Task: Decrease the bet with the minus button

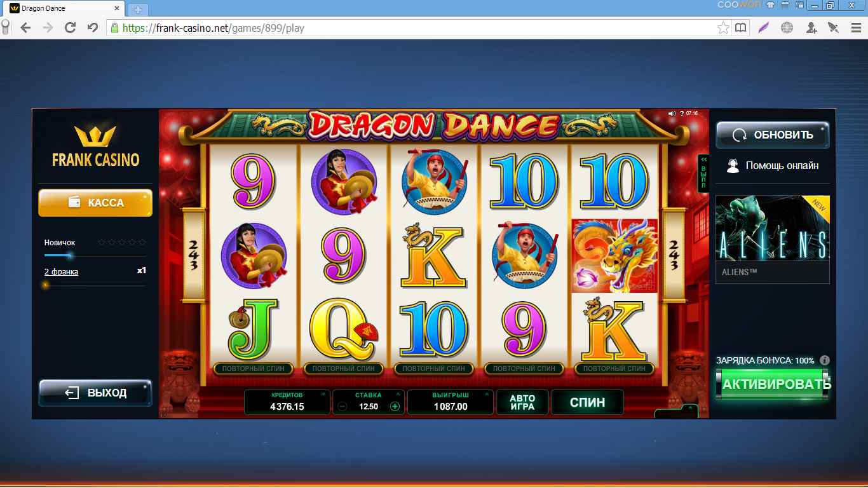Action: click(x=342, y=407)
